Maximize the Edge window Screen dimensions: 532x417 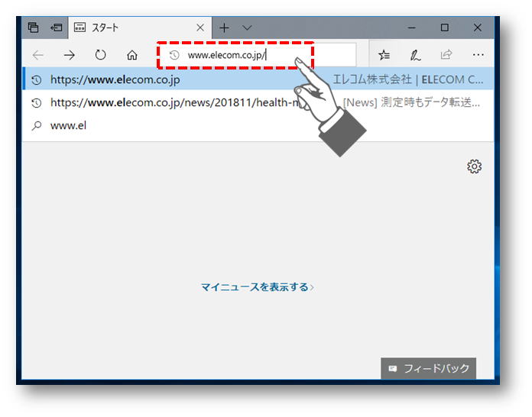pyautogui.click(x=444, y=27)
